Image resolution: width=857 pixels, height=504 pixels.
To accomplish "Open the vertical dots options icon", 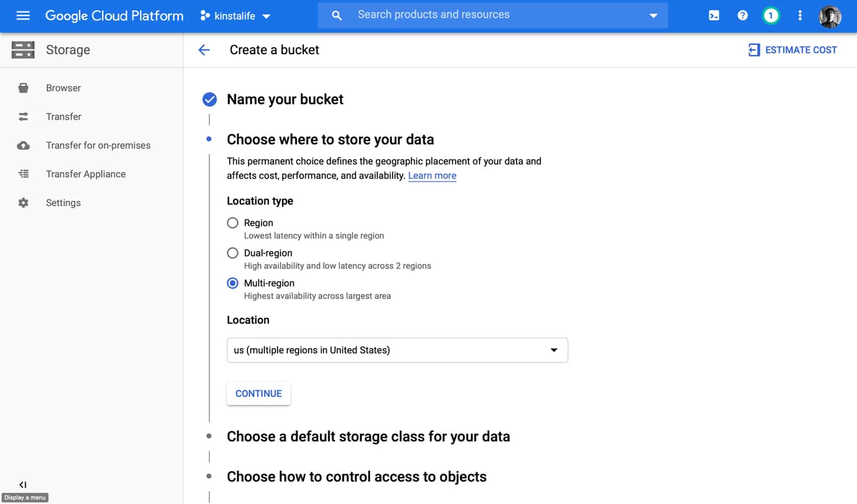I will [800, 15].
